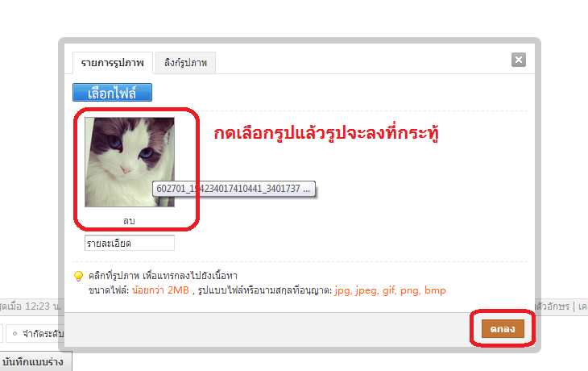The image size is (588, 371).
Task: Confirm with the orange ตกลง button
Action: 503,329
